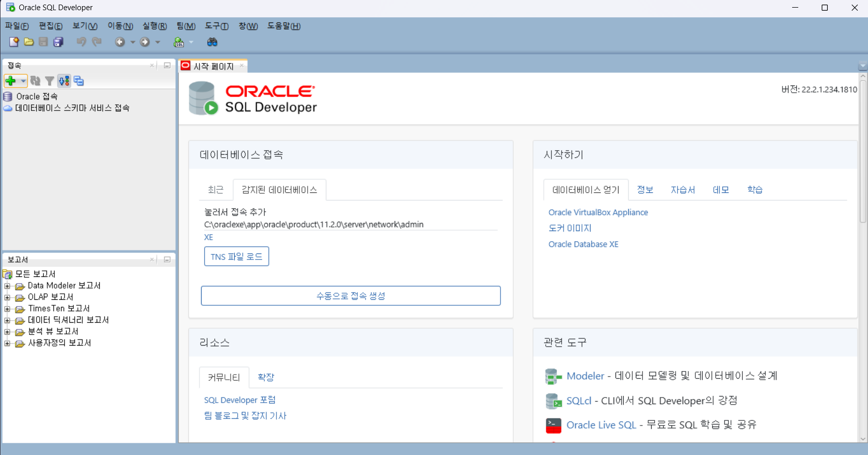
Task: Open the New Connection dropdown arrow
Action: click(23, 81)
